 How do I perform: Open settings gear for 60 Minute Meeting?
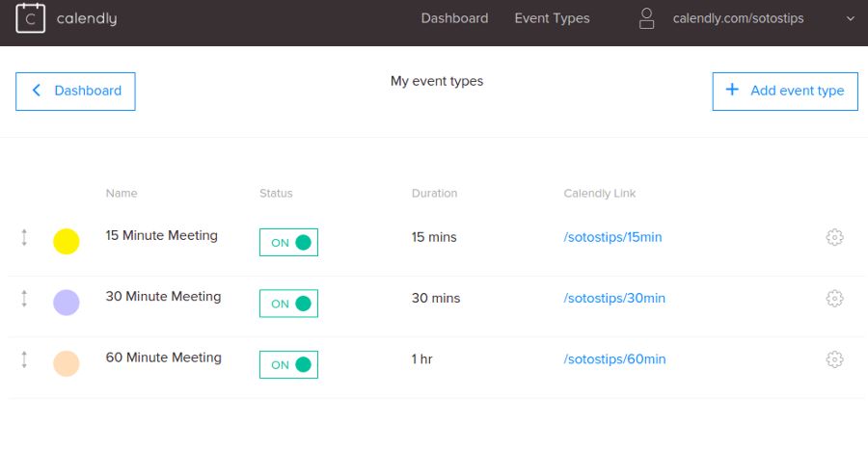click(x=835, y=359)
